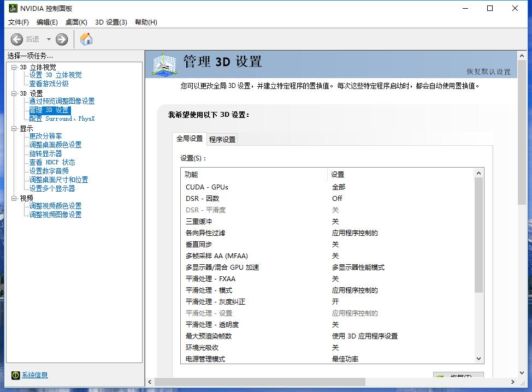Open the back button's dropdown arrow
532x392 pixels.
[49, 39]
